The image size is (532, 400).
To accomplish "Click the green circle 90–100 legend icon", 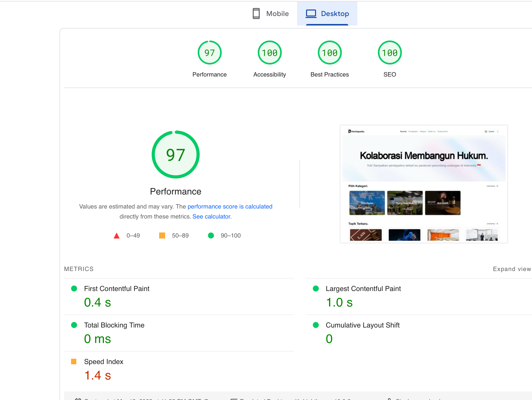I will coord(211,235).
